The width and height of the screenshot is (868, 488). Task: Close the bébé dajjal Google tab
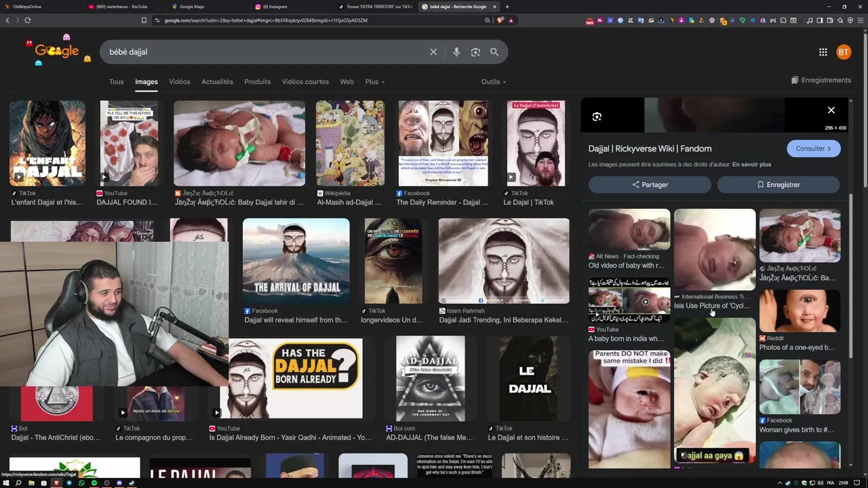click(x=494, y=7)
